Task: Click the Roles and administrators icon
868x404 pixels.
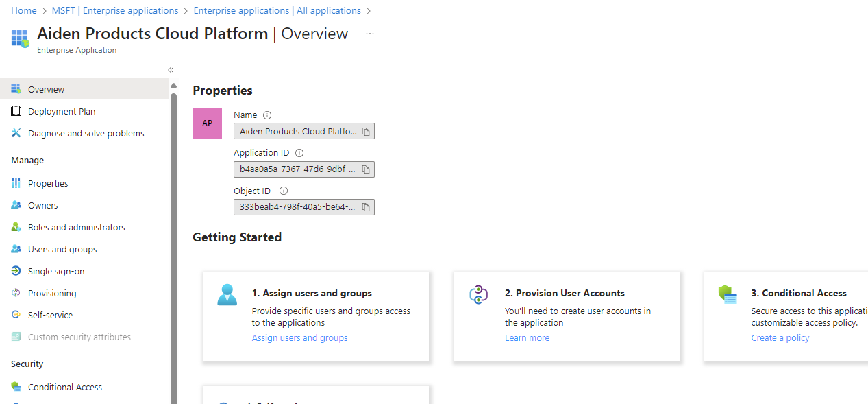Action: tap(16, 227)
